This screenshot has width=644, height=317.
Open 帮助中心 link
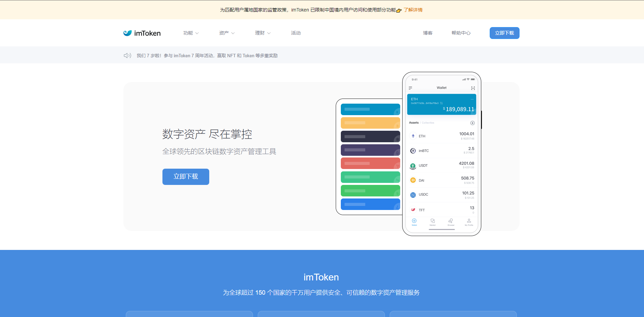pos(461,33)
